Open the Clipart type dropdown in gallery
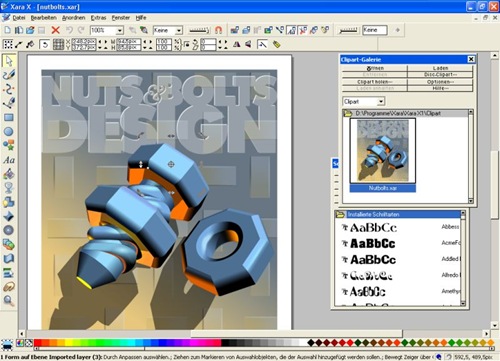The image size is (500, 361). point(381,101)
